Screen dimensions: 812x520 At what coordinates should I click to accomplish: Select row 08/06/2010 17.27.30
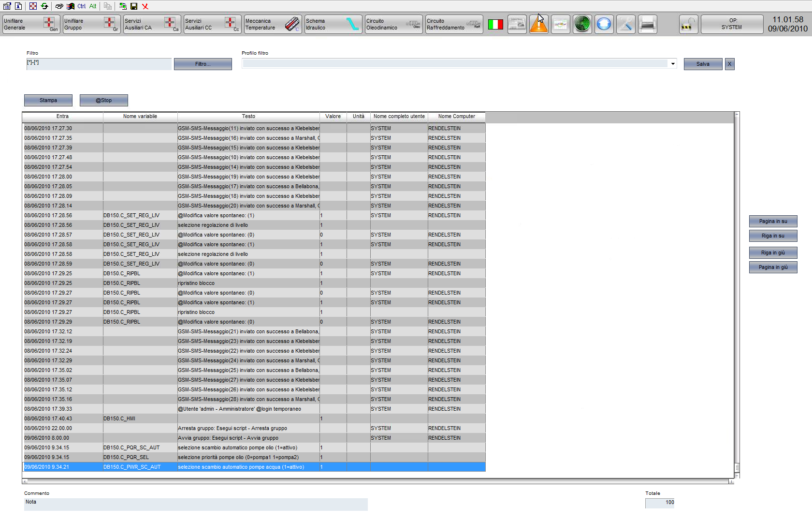tap(254, 128)
